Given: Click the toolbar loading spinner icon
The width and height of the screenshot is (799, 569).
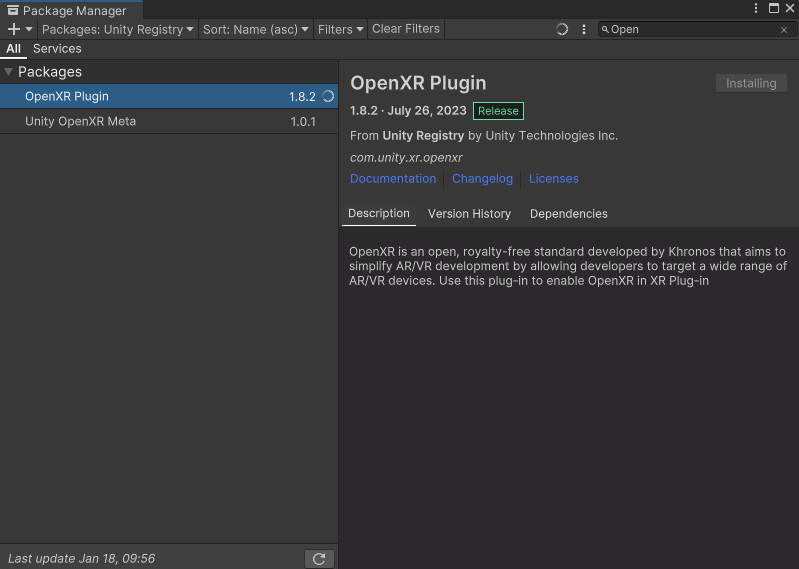Looking at the screenshot, I should tap(562, 30).
